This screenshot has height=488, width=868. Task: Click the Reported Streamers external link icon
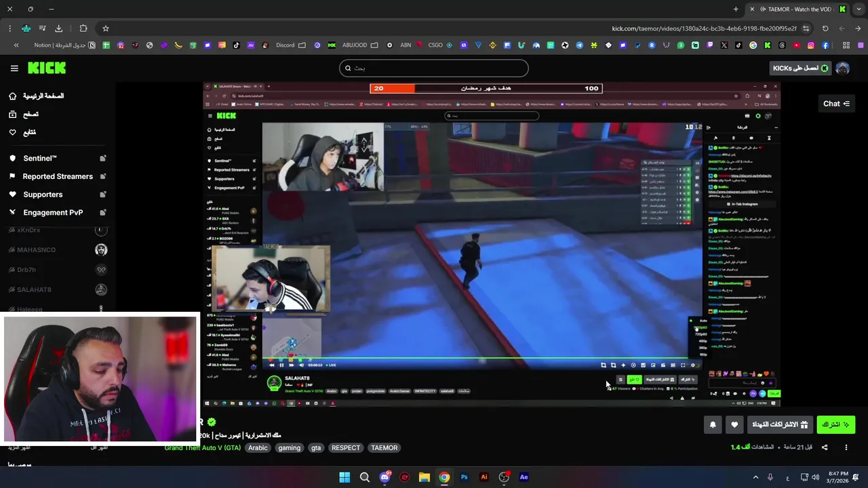click(102, 176)
